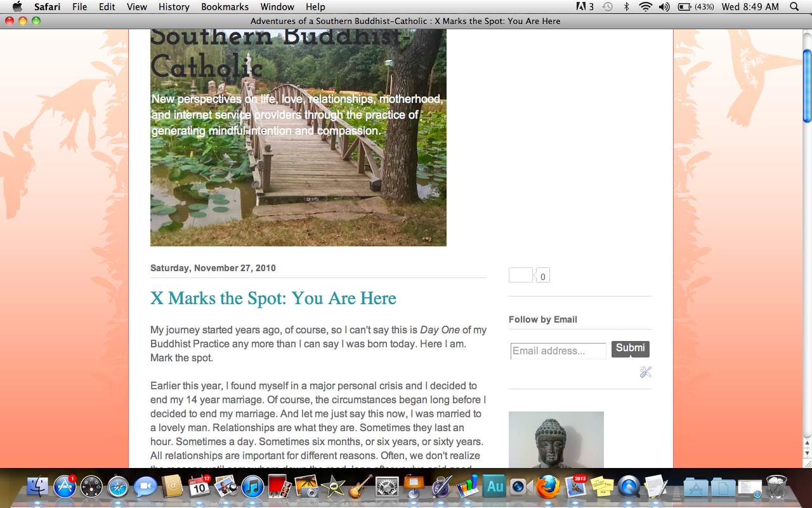Viewport: 812px width, 508px height.
Task: Open the App Store dock icon
Action: pos(65,487)
